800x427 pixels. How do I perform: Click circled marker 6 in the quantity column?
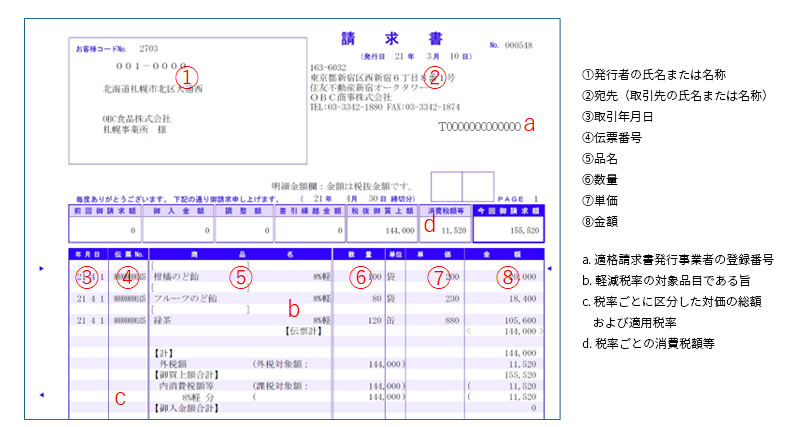tap(361, 277)
